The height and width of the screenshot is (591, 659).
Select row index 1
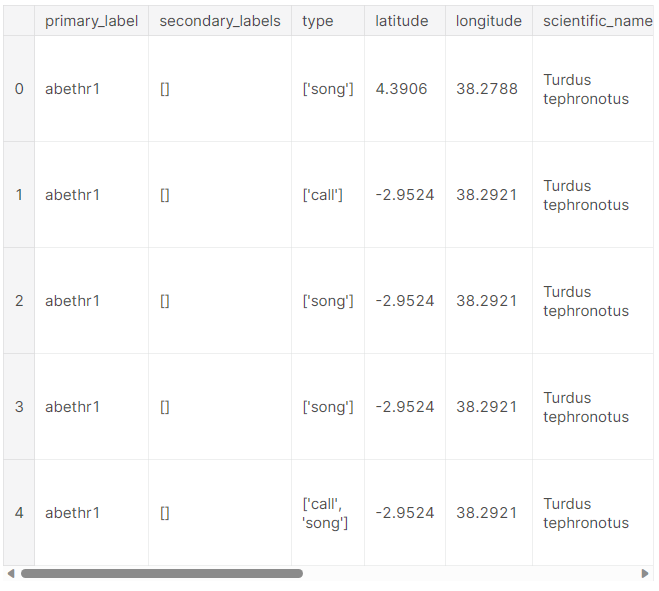[19, 195]
